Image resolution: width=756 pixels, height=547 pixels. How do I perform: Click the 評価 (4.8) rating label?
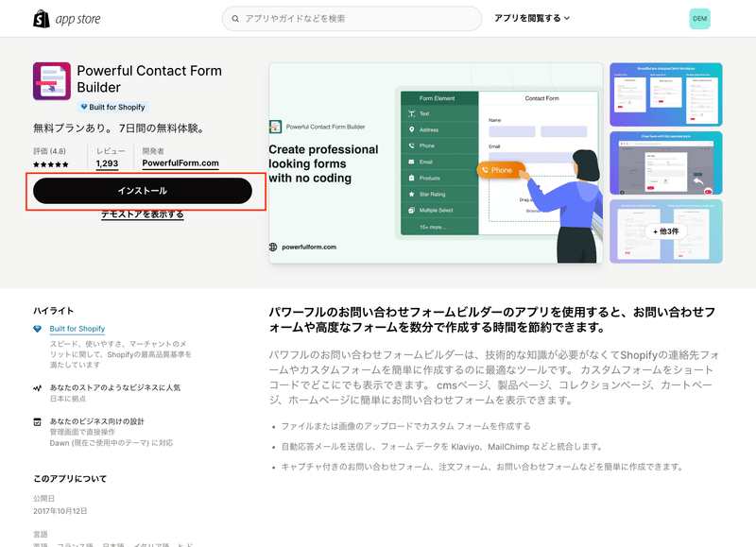(50, 151)
